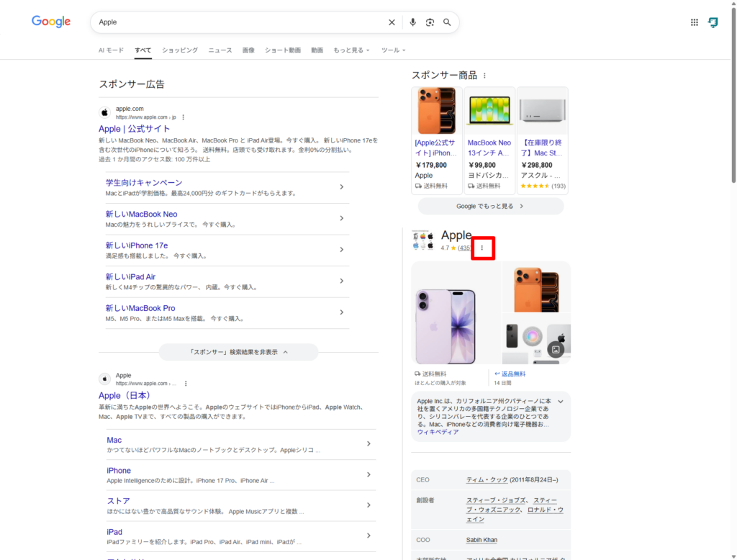Open the ツール dropdown menu
The image size is (737, 560).
tap(393, 50)
